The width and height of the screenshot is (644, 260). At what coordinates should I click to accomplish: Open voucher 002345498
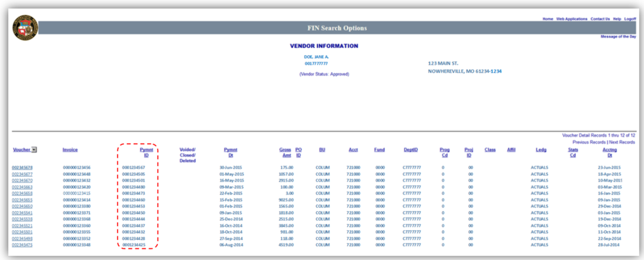click(x=22, y=239)
